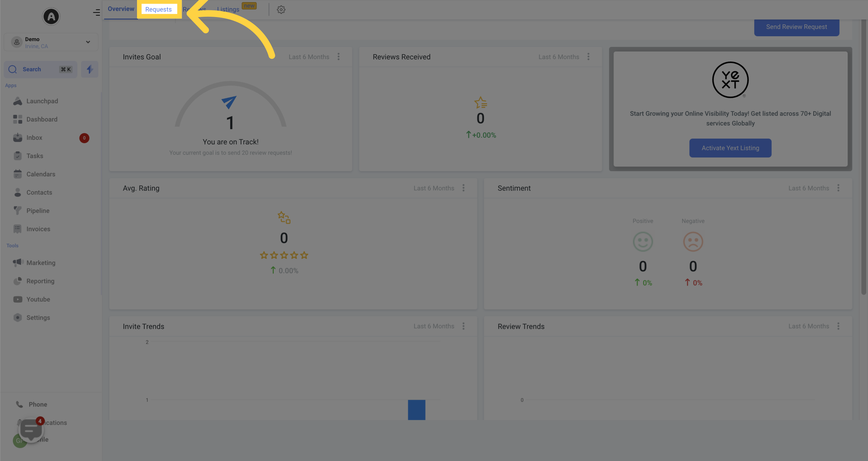Click the Inbox unread badge
This screenshot has width=868, height=461.
[84, 138]
